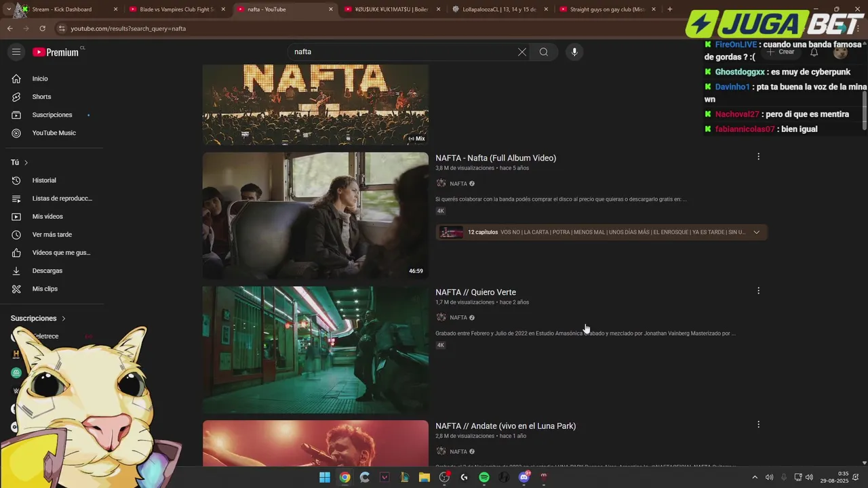
Task: Go back with browser back arrow
Action: 9,28
